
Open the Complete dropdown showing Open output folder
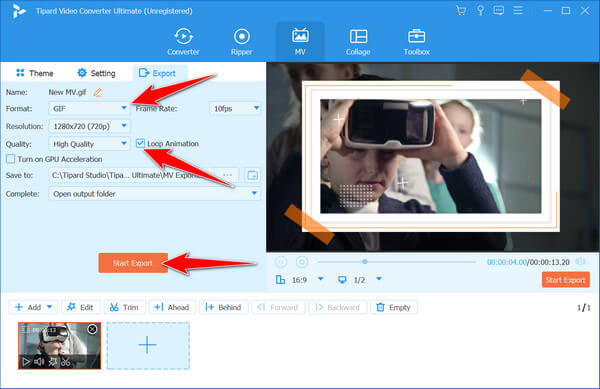pos(154,194)
